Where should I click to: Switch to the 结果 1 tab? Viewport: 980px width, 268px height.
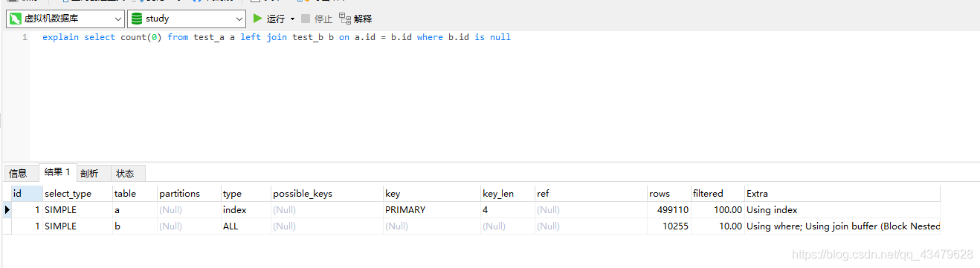pos(57,172)
